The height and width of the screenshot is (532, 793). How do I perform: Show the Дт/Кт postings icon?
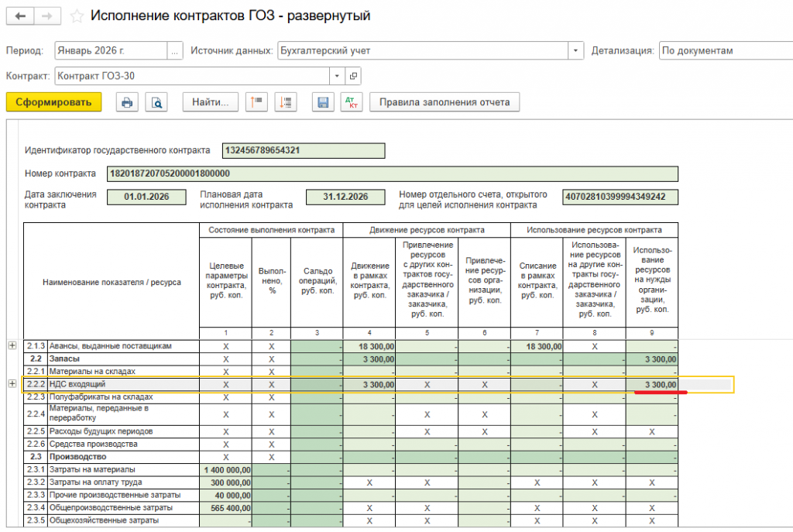[x=352, y=102]
